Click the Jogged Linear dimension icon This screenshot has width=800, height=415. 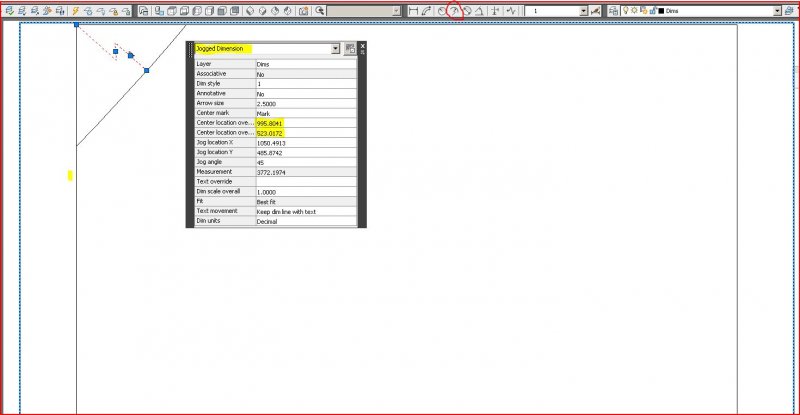click(x=511, y=11)
